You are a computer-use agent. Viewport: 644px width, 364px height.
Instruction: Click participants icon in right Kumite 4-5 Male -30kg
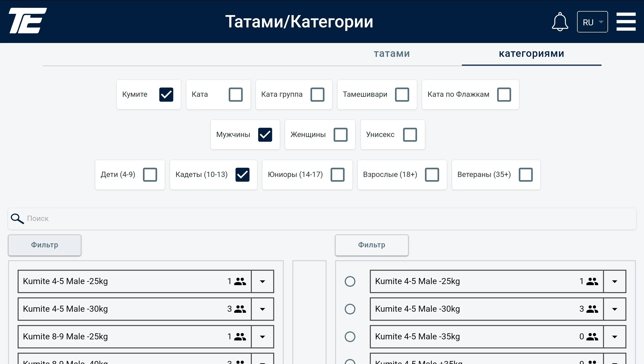point(592,309)
